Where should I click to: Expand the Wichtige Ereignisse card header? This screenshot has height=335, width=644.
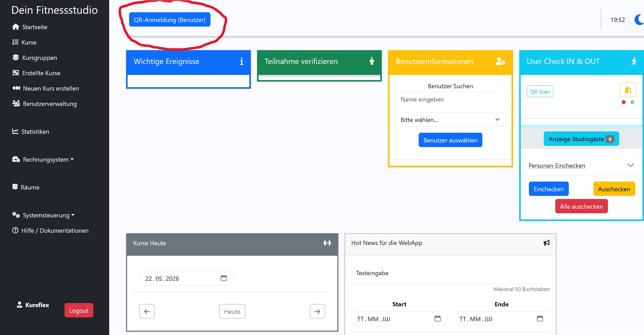pos(188,62)
